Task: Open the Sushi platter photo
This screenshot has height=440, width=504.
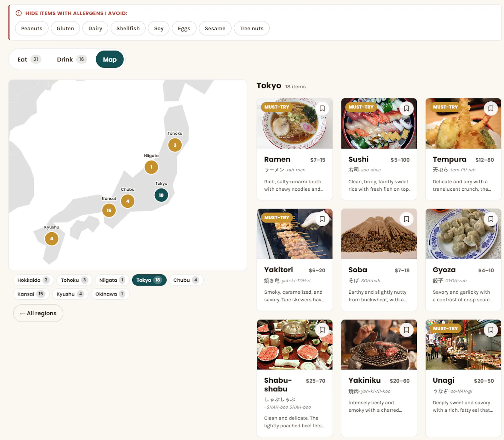Action: click(x=379, y=123)
